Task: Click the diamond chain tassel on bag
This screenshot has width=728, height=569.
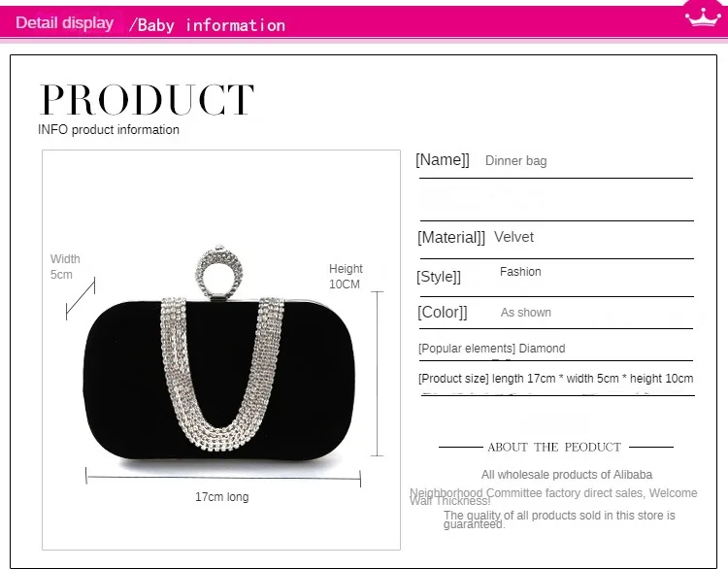Action: click(x=220, y=374)
